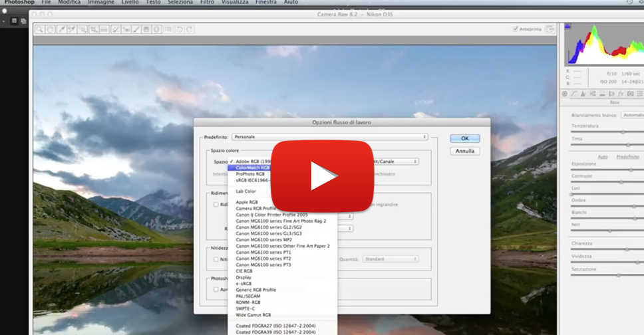Select the Graduated Filter tool
The image size is (644, 335).
coord(146,29)
